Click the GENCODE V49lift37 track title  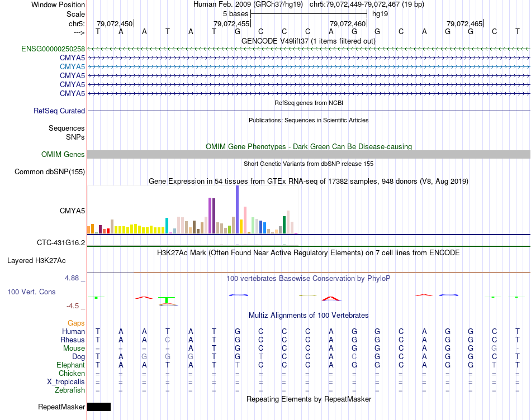point(309,41)
